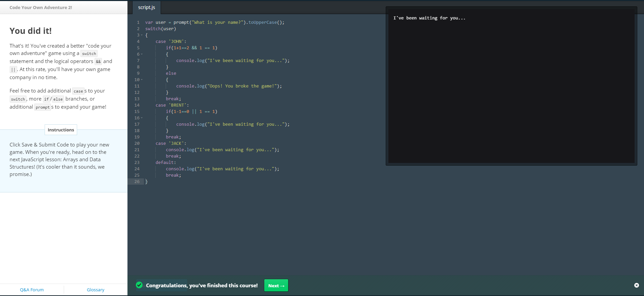Collapse the code fold arrow on line 10
The height and width of the screenshot is (296, 644).
tap(142, 80)
